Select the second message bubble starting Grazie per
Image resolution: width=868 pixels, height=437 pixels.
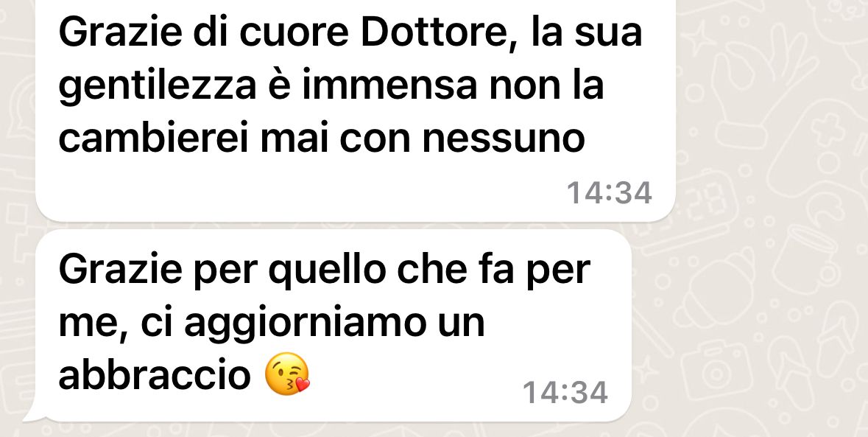tap(334, 326)
